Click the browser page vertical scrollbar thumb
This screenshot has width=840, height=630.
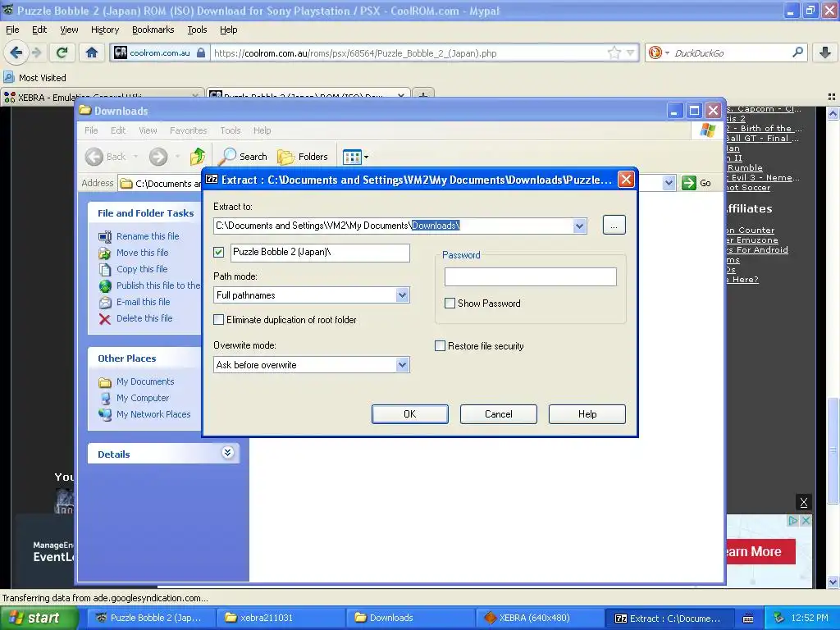(x=833, y=450)
